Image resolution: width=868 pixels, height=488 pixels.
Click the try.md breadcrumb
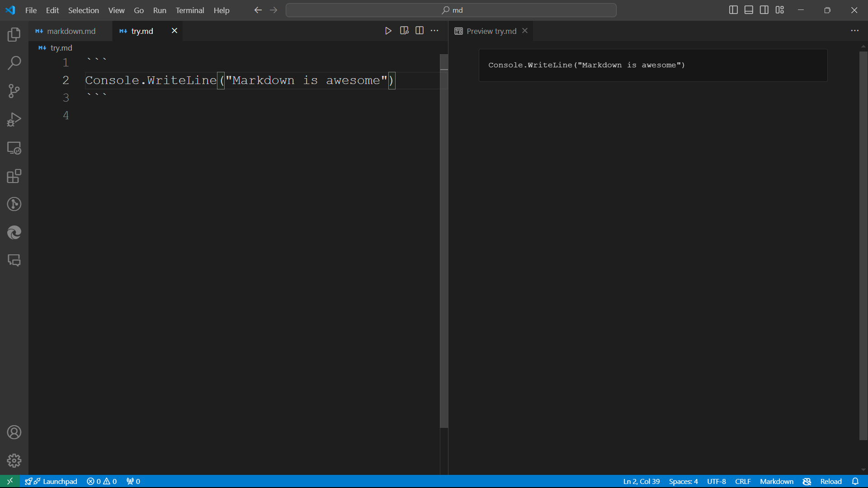tap(56, 47)
